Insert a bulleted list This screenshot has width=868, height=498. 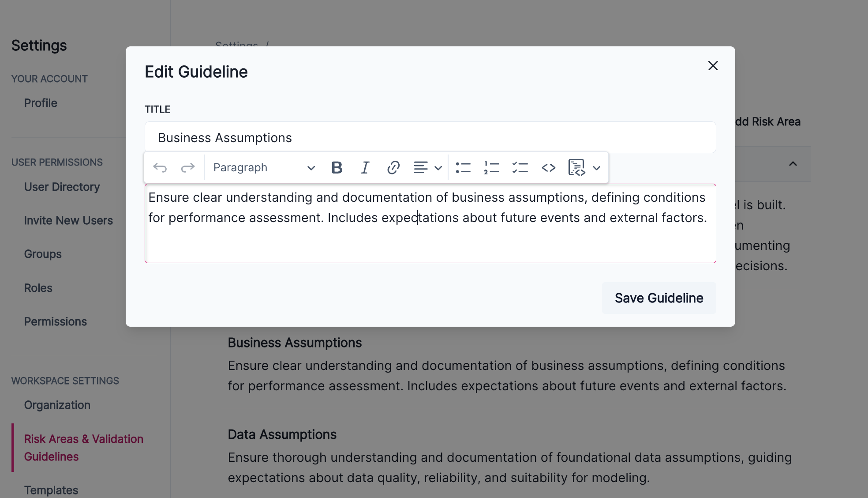464,167
